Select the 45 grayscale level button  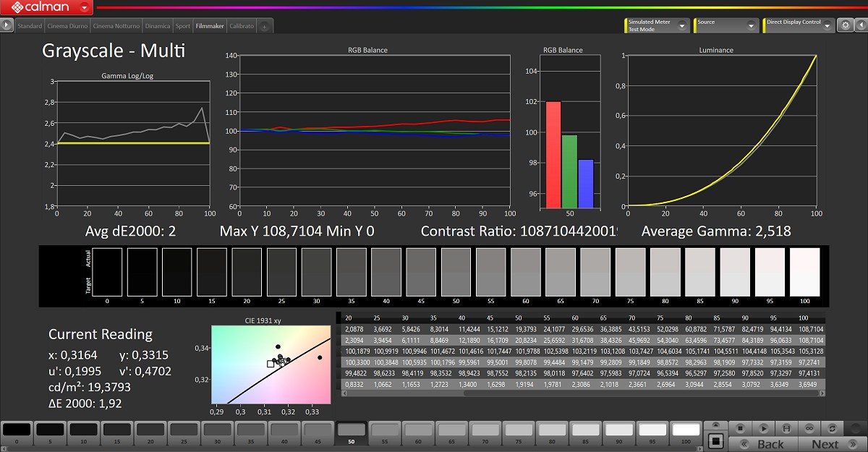[318, 433]
